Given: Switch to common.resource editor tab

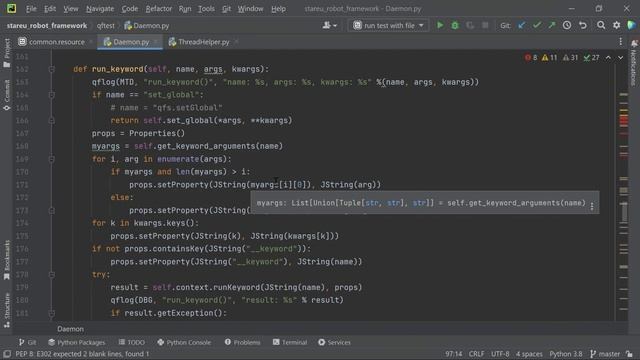Looking at the screenshot, I should tap(56, 42).
